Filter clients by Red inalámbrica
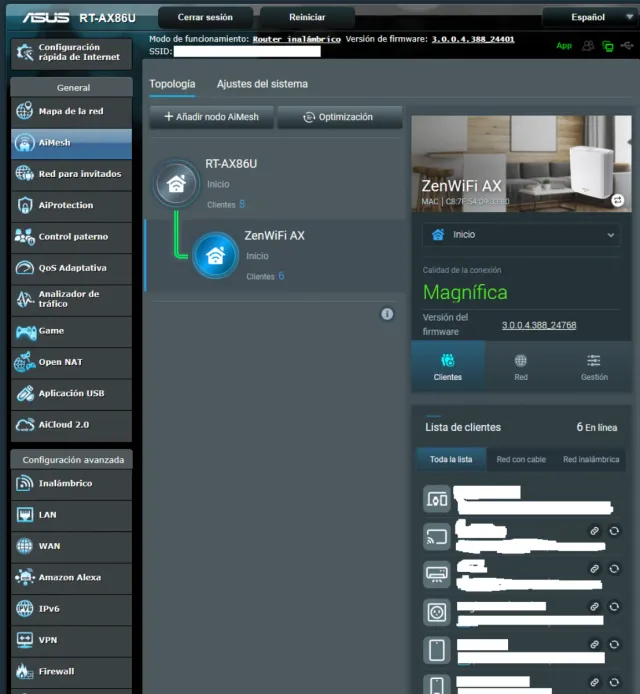640x694 pixels. 590,459
